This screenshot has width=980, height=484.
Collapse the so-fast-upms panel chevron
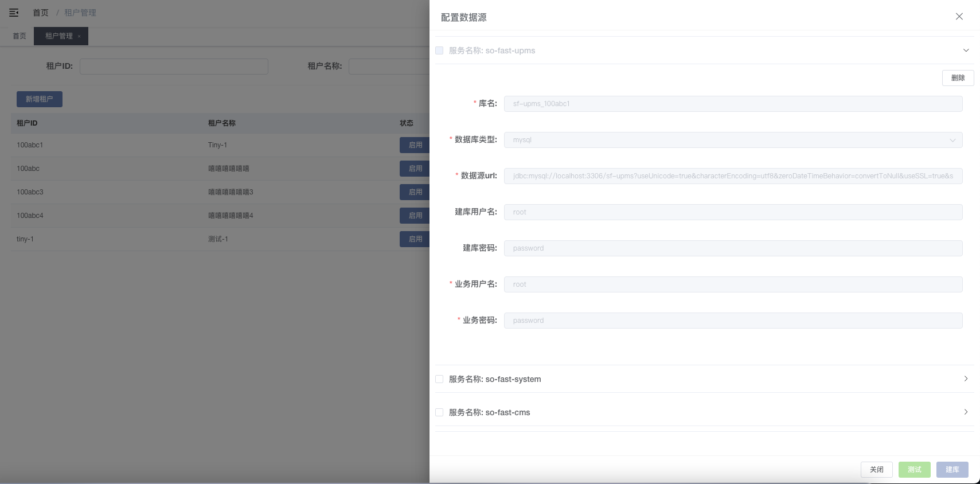pyautogui.click(x=966, y=50)
